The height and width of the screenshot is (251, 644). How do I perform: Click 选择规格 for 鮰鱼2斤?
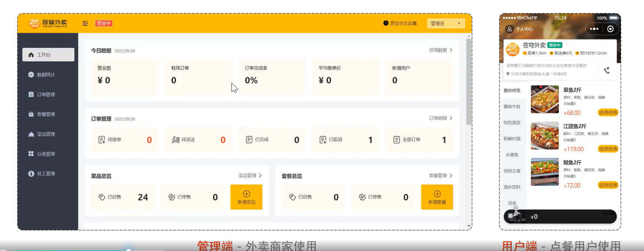click(608, 185)
